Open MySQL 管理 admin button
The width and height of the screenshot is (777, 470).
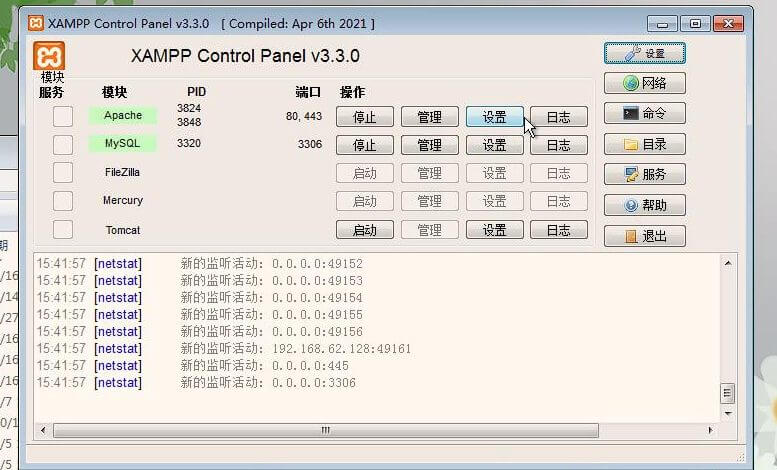[x=430, y=145]
